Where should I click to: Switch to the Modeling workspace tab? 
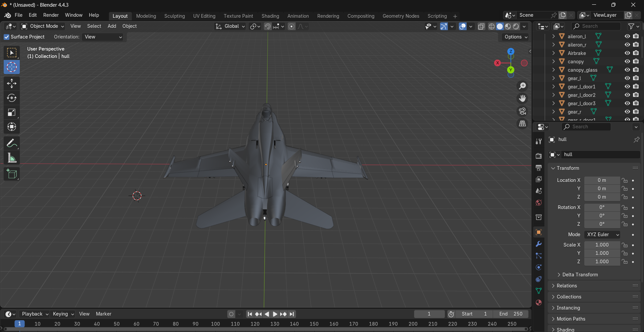point(146,16)
